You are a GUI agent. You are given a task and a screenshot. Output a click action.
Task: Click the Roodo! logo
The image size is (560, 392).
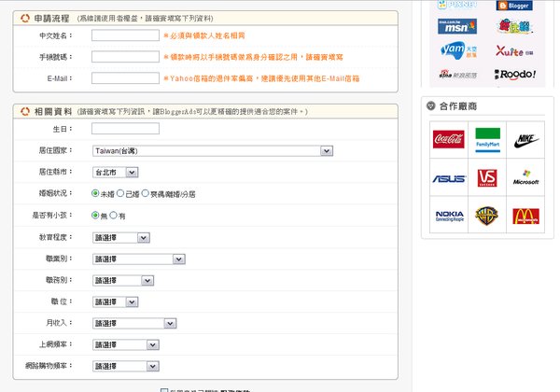[x=515, y=75]
